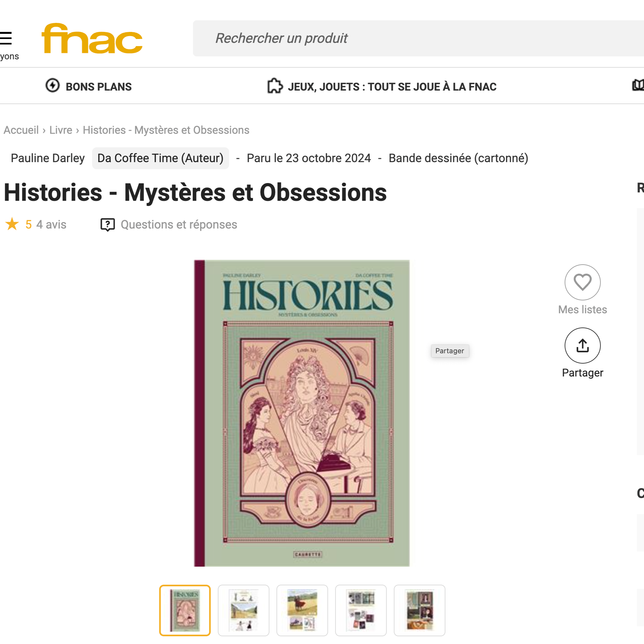Select the Bons Plans lightning bolt icon
Image resolution: width=644 pixels, height=644 pixels.
[x=53, y=86]
